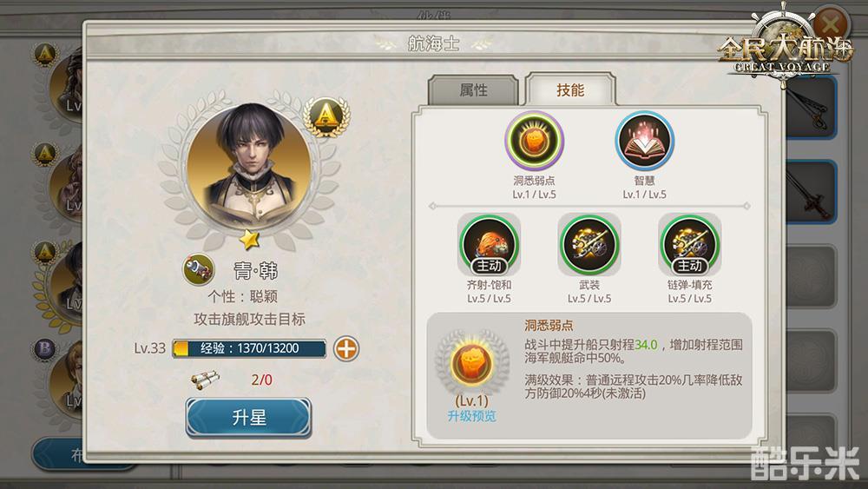Viewport: 868px width, 489px height.
Task: Switch to the 属性 tab
Action: 473,89
